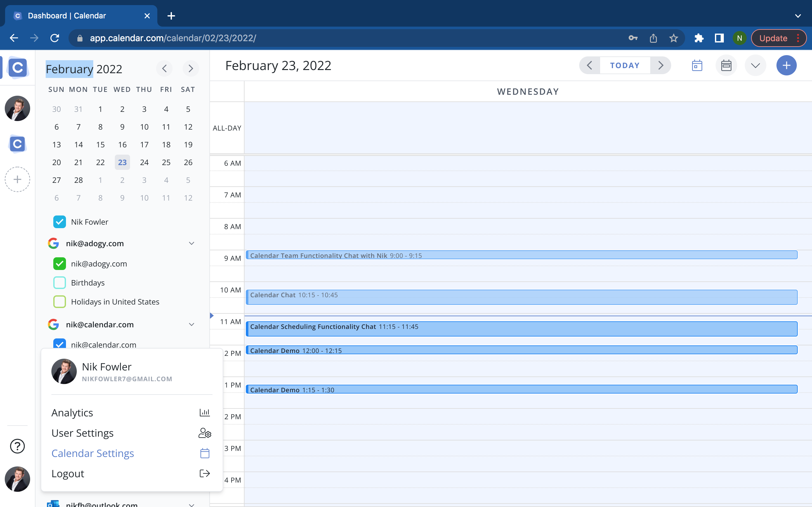Click the browser share icon
812x507 pixels.
pyautogui.click(x=653, y=38)
